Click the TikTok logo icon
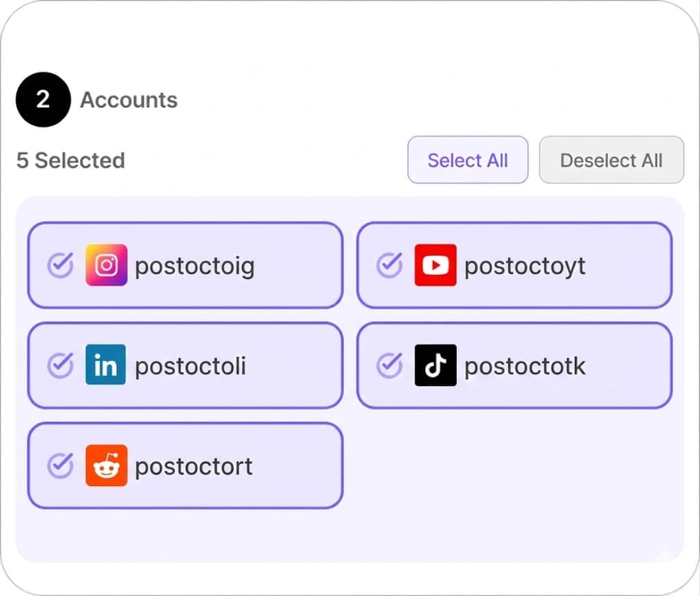The width and height of the screenshot is (700, 596). 435,365
